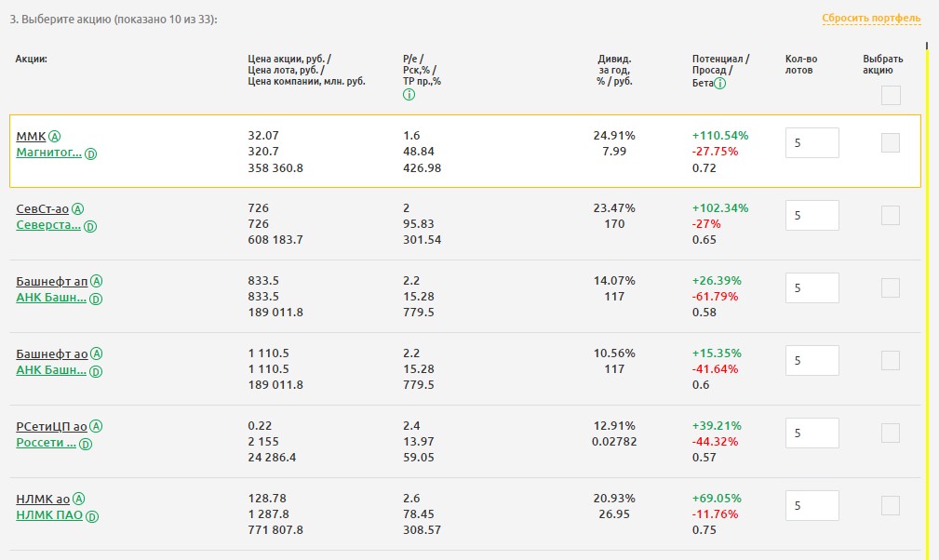Click the D icon beside Магнитог...
Screen dimensions: 939x560
90,153
